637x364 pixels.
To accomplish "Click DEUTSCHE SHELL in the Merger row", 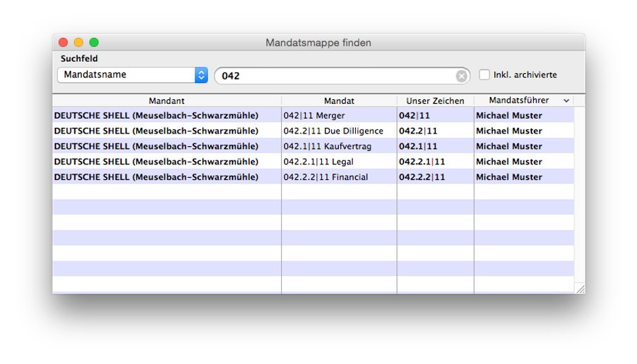I will [x=156, y=115].
